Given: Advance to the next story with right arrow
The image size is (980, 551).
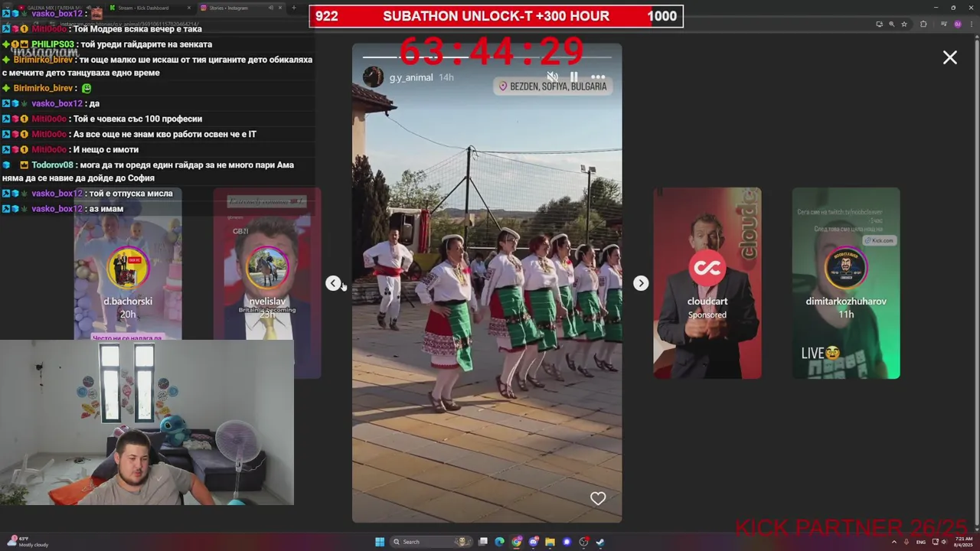Looking at the screenshot, I should coord(641,283).
